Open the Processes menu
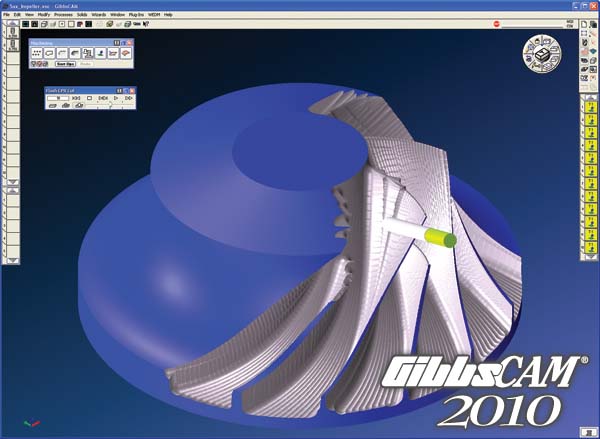Image resolution: width=600 pixels, height=439 pixels. tap(63, 15)
